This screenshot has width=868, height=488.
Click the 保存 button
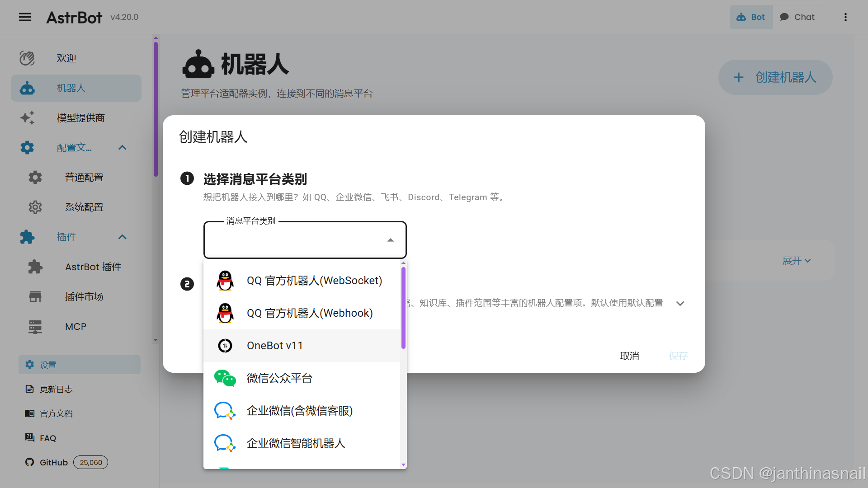point(679,356)
